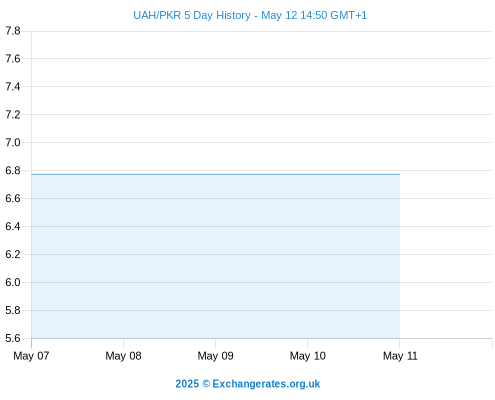This screenshot has height=400, width=495.
Task: Click the 6.8 y-axis value
Action: (13, 171)
